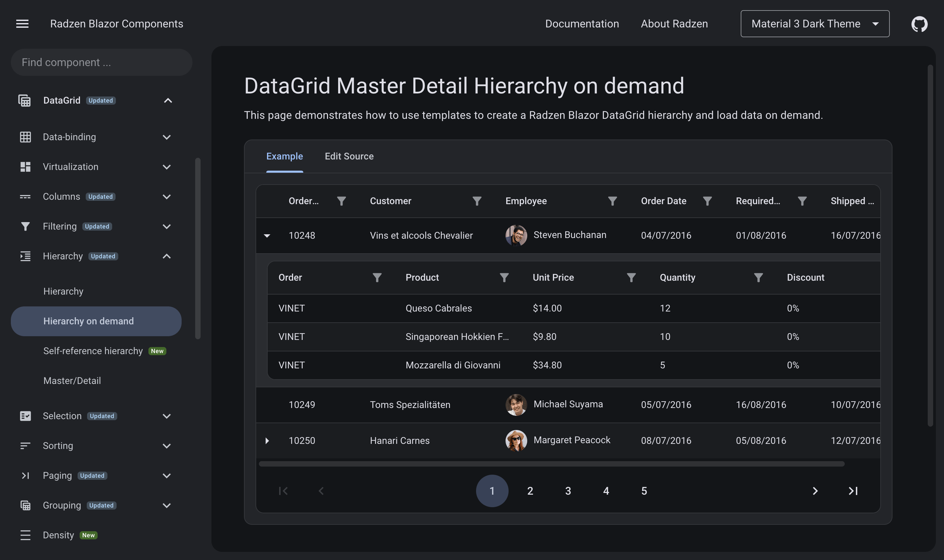Click the Data-binding grid icon
This screenshot has width=944, height=560.
[x=25, y=137]
